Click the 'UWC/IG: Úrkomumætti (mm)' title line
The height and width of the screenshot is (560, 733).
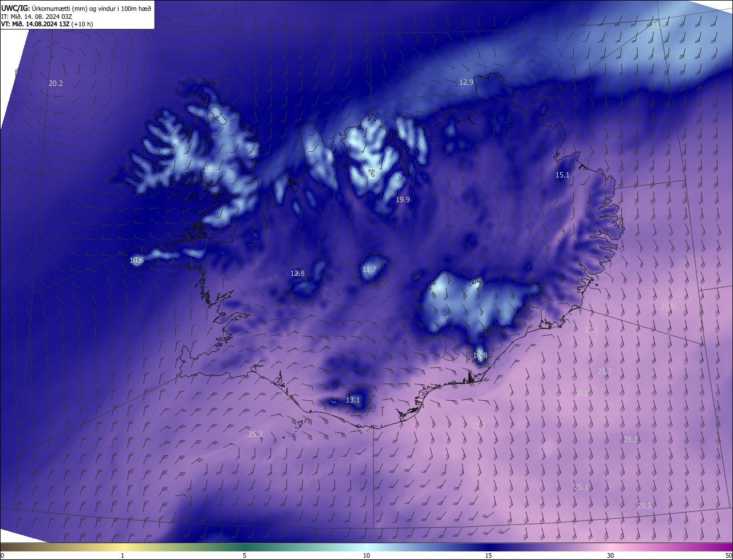point(76,8)
